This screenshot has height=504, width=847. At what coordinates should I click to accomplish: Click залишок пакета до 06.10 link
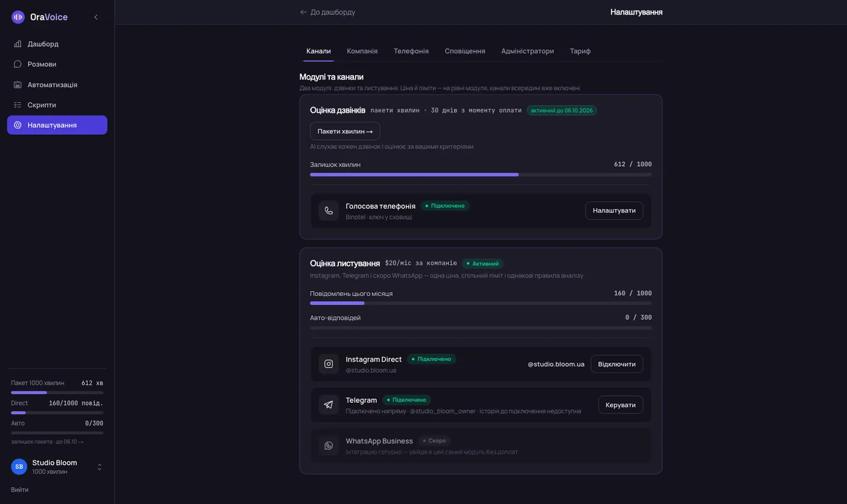(47, 442)
